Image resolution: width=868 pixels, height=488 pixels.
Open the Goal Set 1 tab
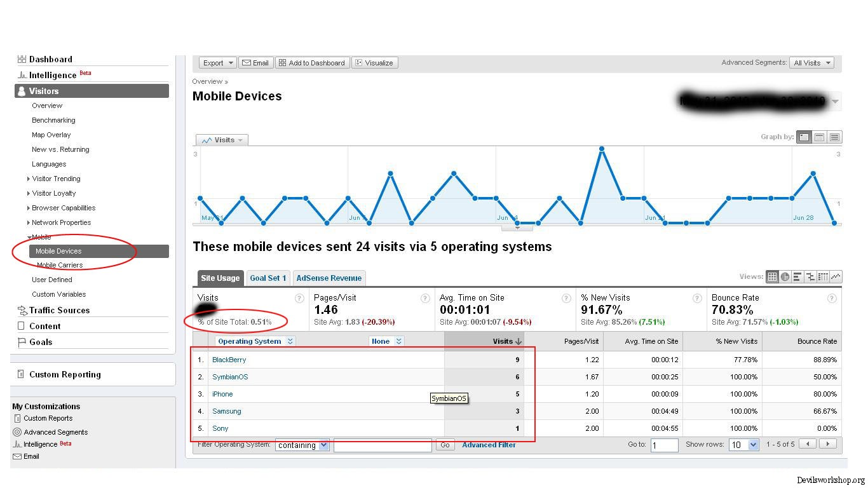coord(268,278)
